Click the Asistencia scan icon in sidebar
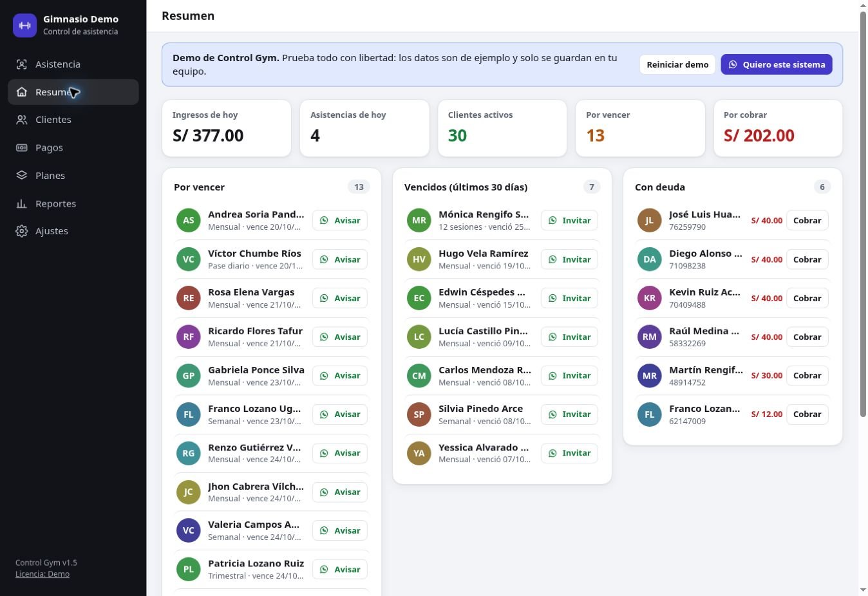This screenshot has height=596, width=868. [22, 64]
